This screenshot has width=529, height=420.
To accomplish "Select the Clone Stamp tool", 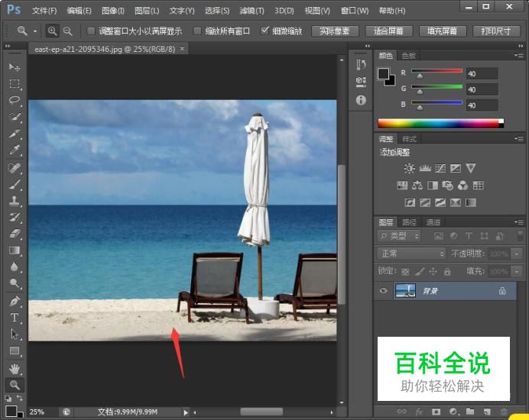I will [x=15, y=201].
